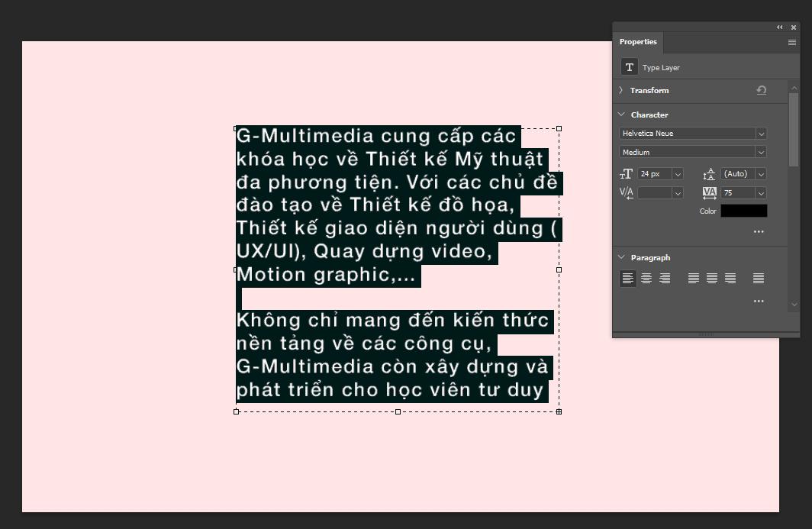Image resolution: width=812 pixels, height=529 pixels.
Task: Collapse the Properties panel with double arrows
Action: coord(778,27)
